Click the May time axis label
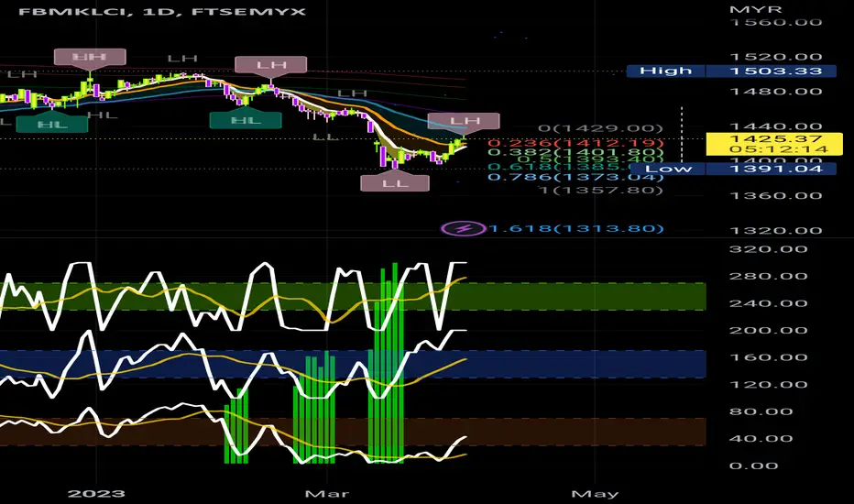854x504 pixels. click(x=595, y=494)
